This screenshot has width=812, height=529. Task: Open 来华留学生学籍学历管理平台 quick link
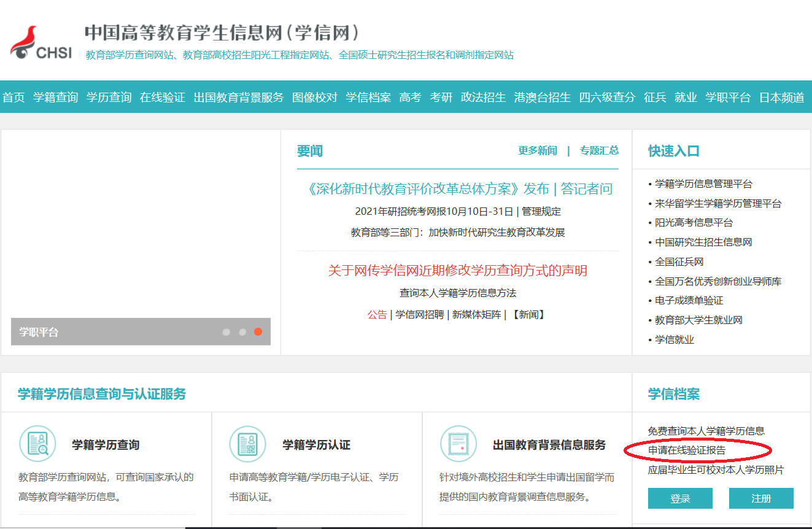(718, 203)
